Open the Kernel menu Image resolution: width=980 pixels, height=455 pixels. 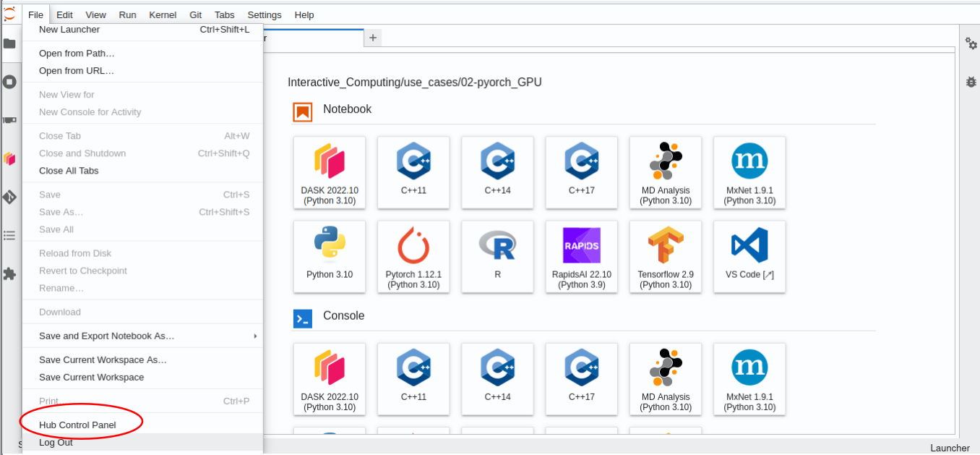pyautogui.click(x=163, y=14)
